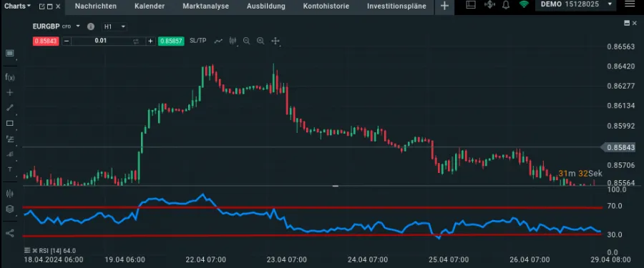Viewport: 644px width, 268px height.
Task: Select the rectangle shape tool
Action: 10,123
